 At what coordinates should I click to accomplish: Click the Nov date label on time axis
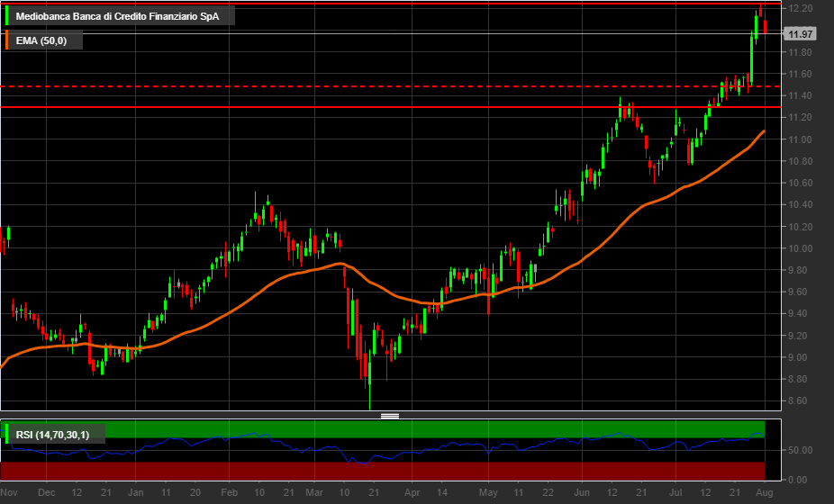click(x=9, y=492)
